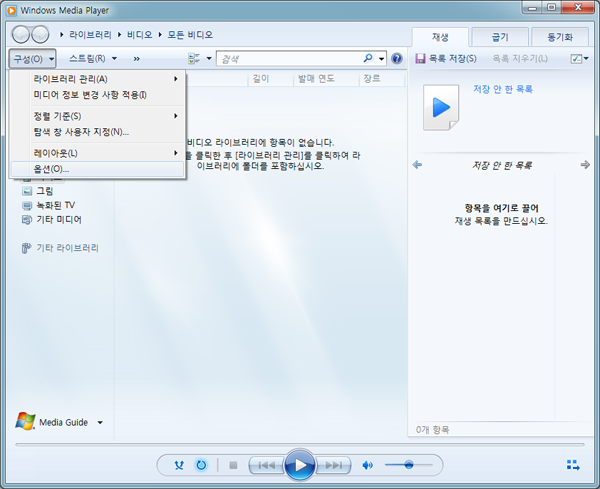Click the Next track button

pyautogui.click(x=333, y=465)
